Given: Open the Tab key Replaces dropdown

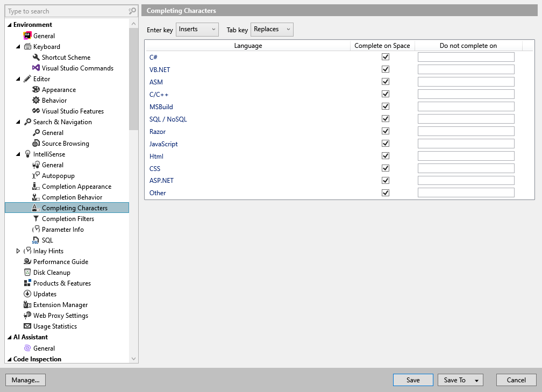Looking at the screenshot, I should point(272,30).
